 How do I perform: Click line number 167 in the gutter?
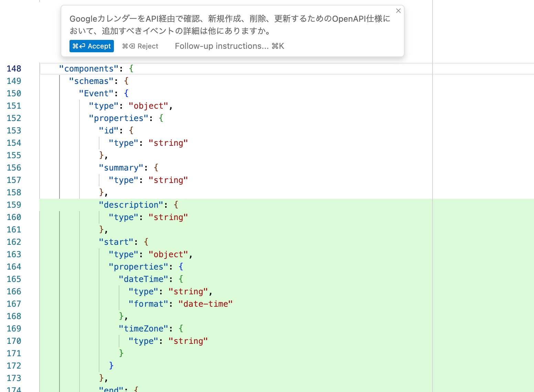pyautogui.click(x=14, y=304)
